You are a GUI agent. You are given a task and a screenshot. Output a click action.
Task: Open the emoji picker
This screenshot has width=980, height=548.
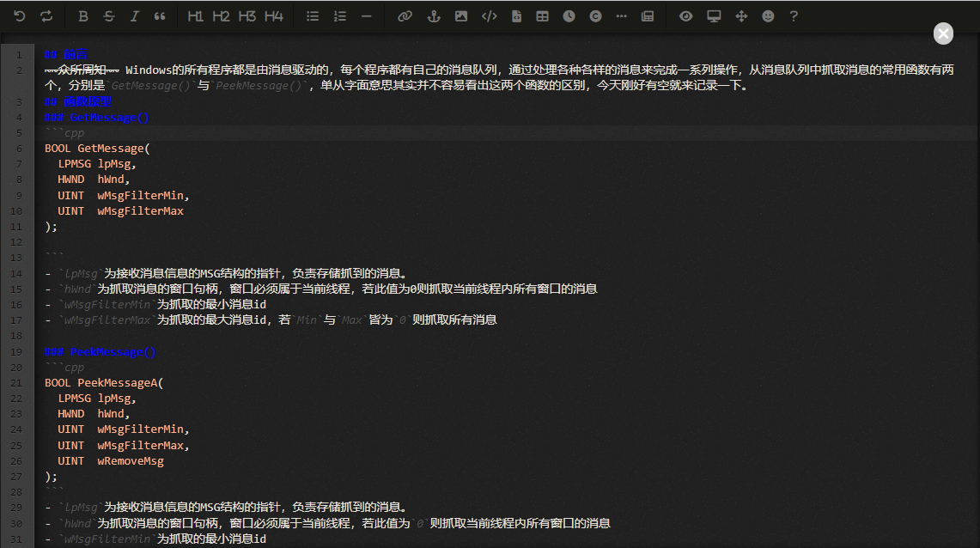pos(767,15)
